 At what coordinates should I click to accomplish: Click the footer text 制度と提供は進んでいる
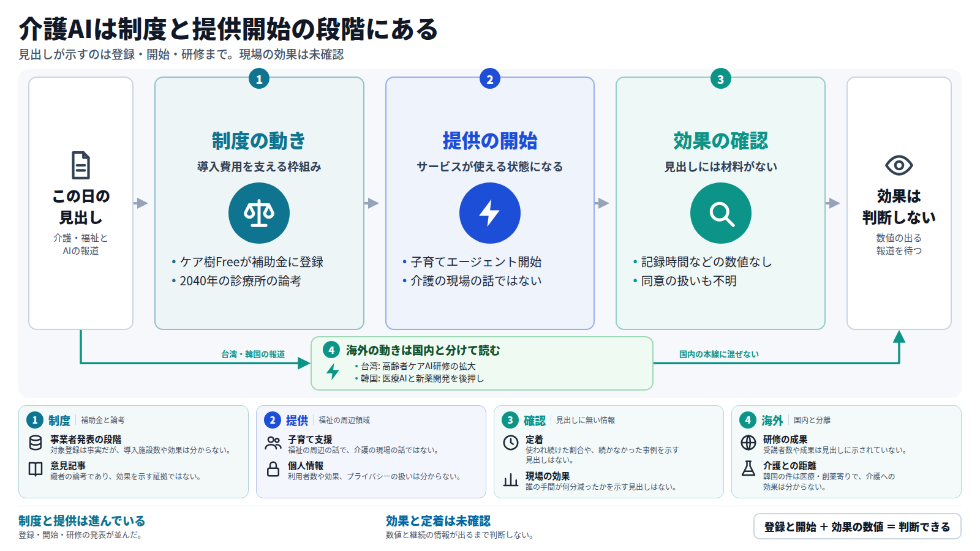pos(81,521)
